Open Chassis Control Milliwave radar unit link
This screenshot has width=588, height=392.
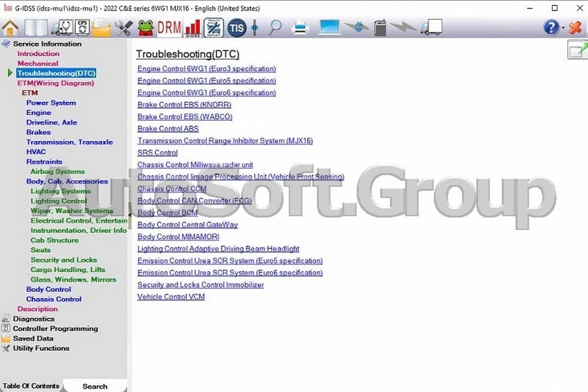point(195,165)
